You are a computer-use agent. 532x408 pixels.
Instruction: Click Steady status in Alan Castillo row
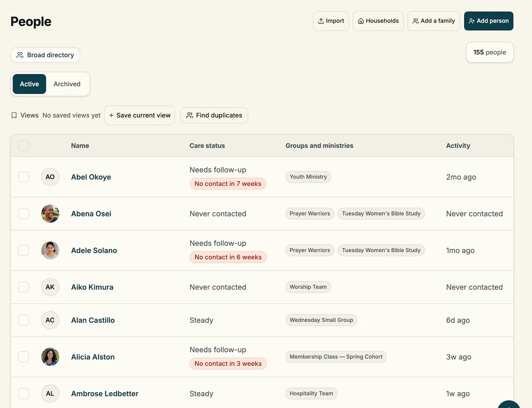point(201,320)
